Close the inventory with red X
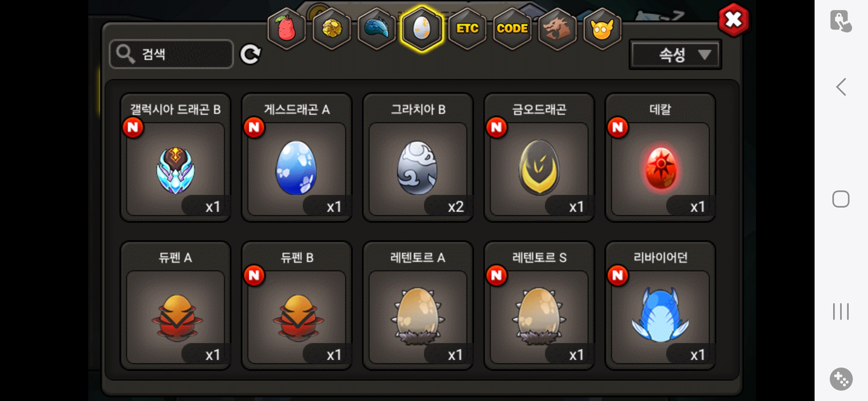This screenshot has height=401, width=868. (x=733, y=20)
